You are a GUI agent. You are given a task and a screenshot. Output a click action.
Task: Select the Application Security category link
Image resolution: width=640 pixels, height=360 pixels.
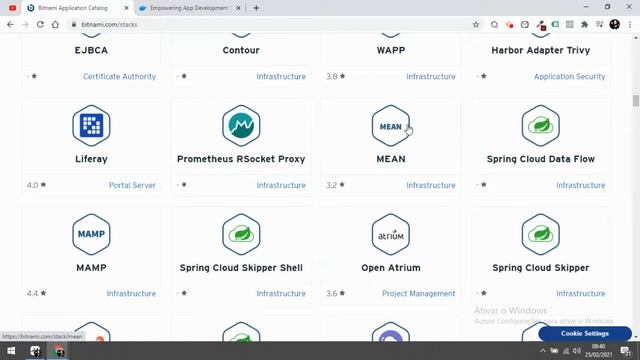569,77
